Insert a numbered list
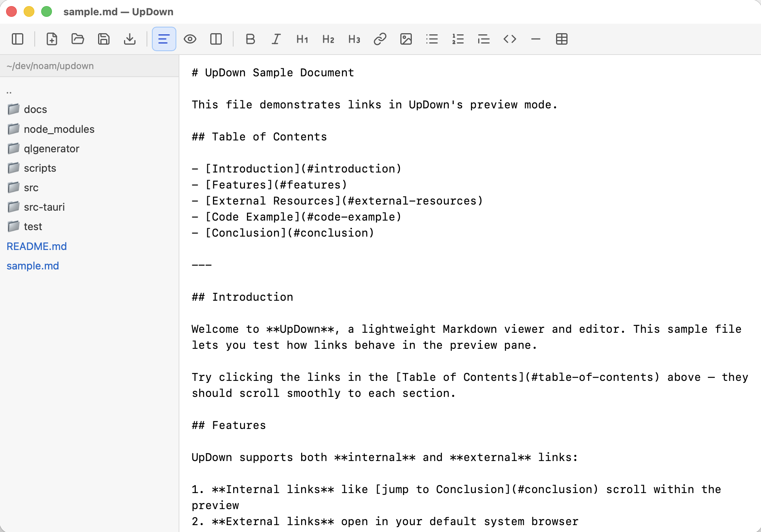The image size is (761, 532). pos(458,39)
